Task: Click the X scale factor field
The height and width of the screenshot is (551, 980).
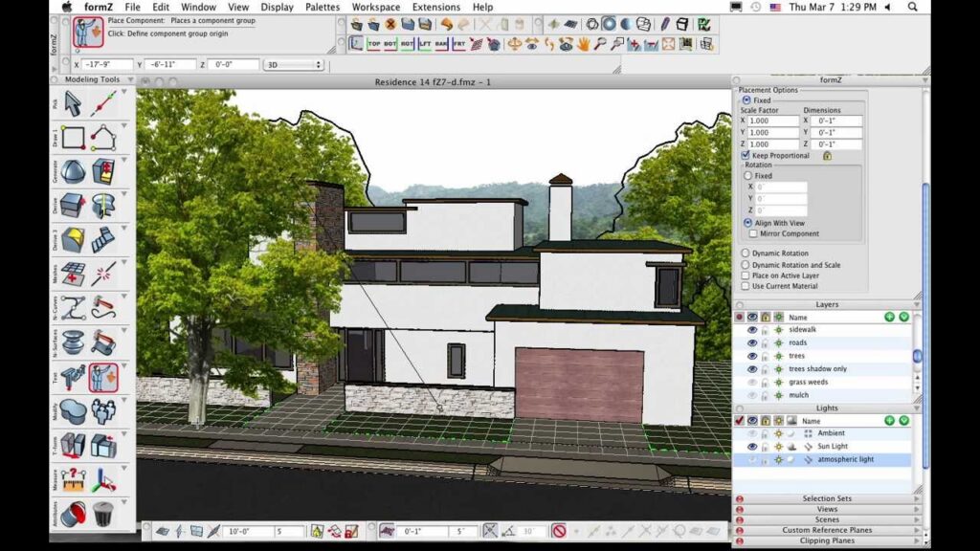Action: click(773, 121)
